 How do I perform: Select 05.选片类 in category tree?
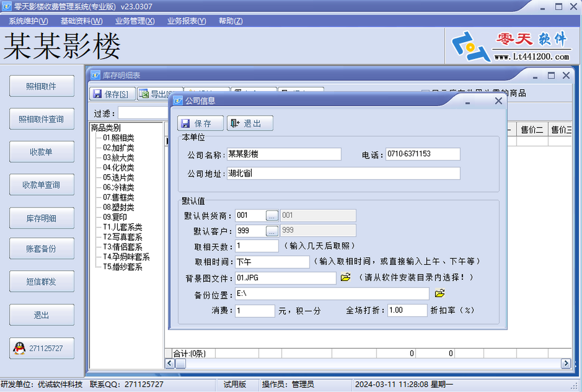point(118,178)
